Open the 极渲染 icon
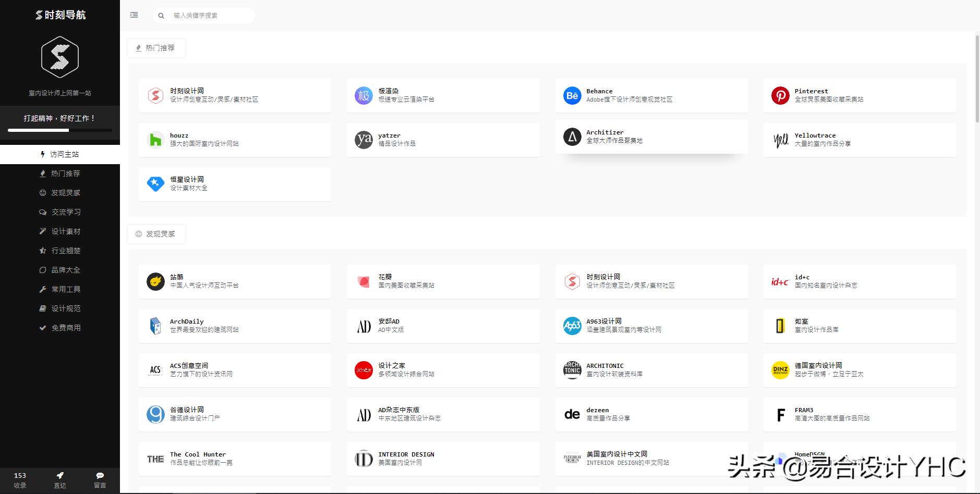 click(364, 95)
